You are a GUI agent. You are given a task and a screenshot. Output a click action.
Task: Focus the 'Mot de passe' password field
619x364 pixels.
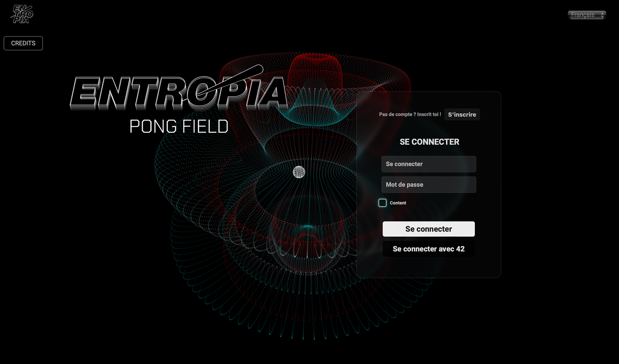pos(428,185)
